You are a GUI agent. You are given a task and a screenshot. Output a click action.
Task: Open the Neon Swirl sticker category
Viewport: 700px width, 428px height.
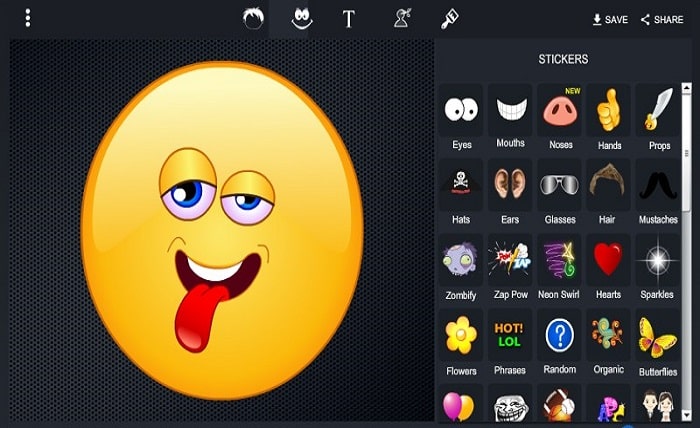click(560, 267)
